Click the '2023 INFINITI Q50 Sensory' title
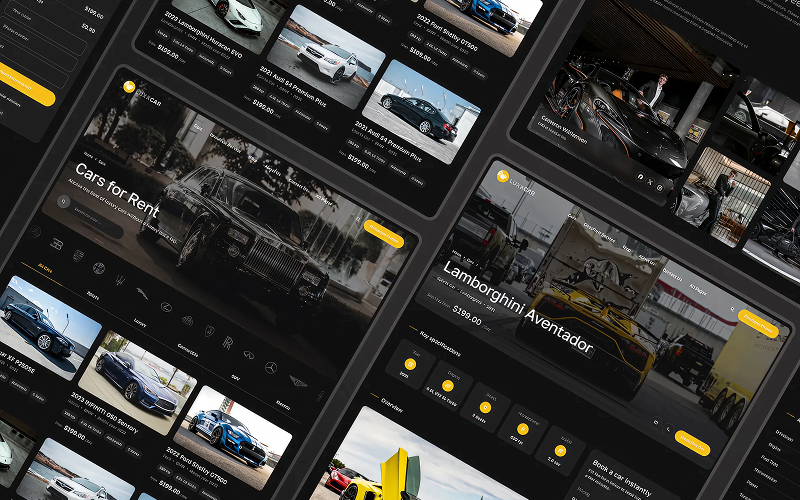 (x=104, y=412)
